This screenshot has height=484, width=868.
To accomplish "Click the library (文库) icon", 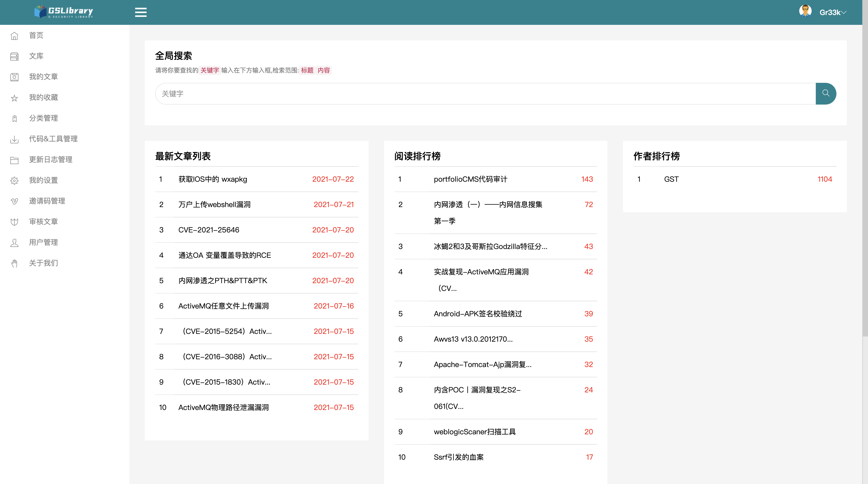I will click(x=14, y=56).
